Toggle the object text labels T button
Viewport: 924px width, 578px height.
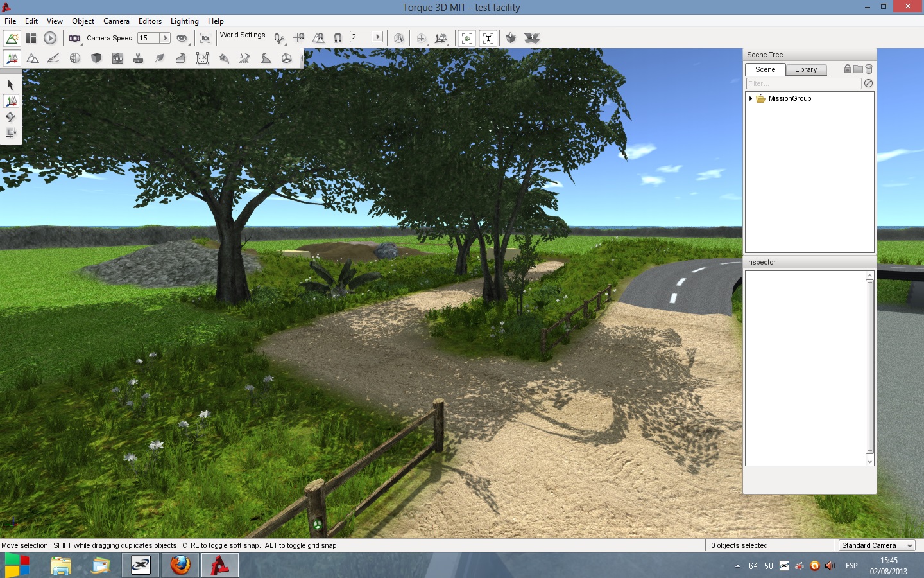[x=488, y=39]
